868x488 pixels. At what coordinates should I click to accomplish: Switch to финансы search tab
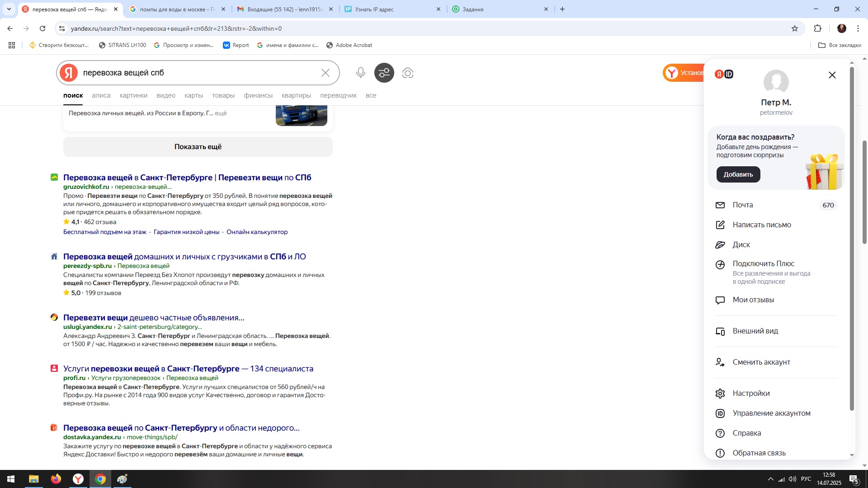258,95
